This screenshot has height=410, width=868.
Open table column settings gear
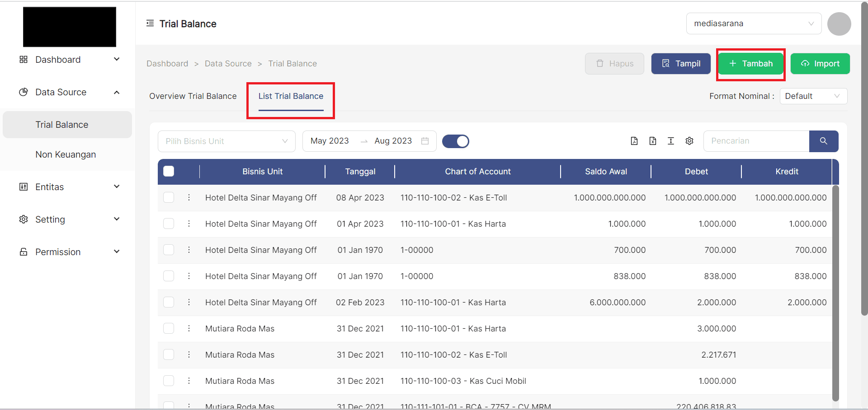point(689,141)
